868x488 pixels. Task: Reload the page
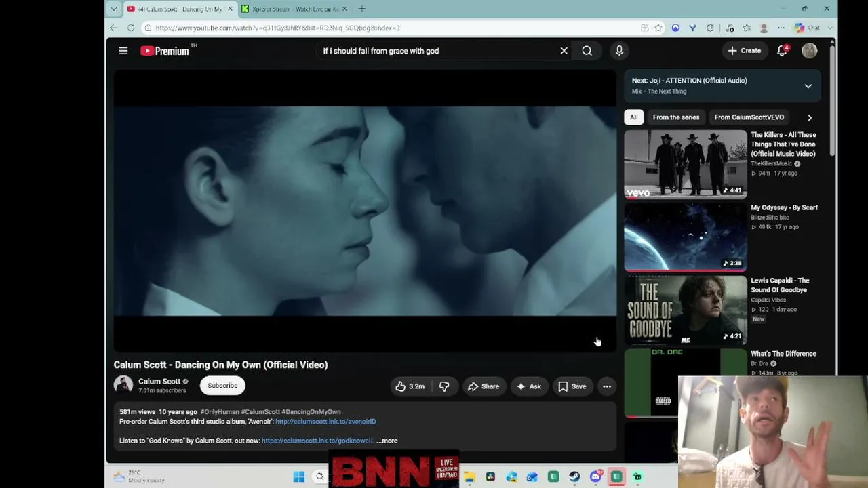[131, 28]
